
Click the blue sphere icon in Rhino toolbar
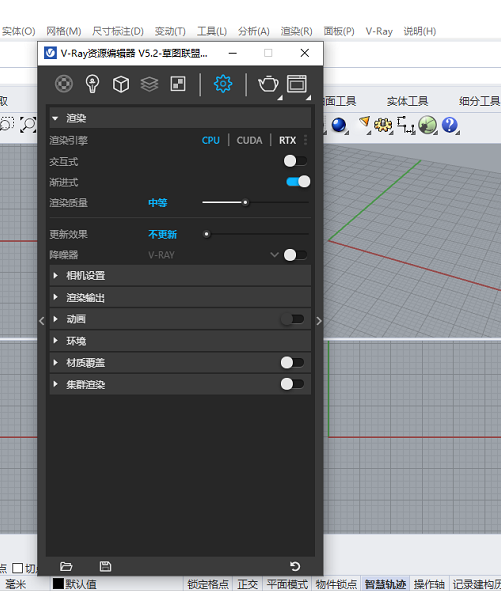[x=339, y=125]
